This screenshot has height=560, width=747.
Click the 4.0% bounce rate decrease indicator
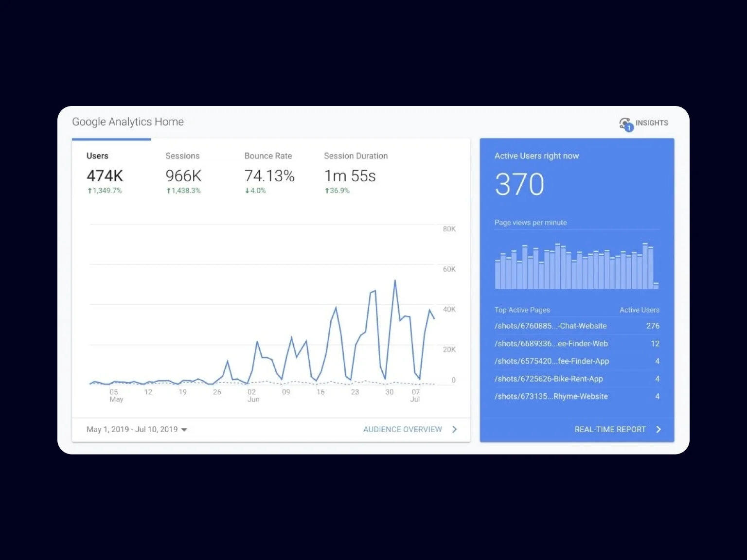click(255, 191)
